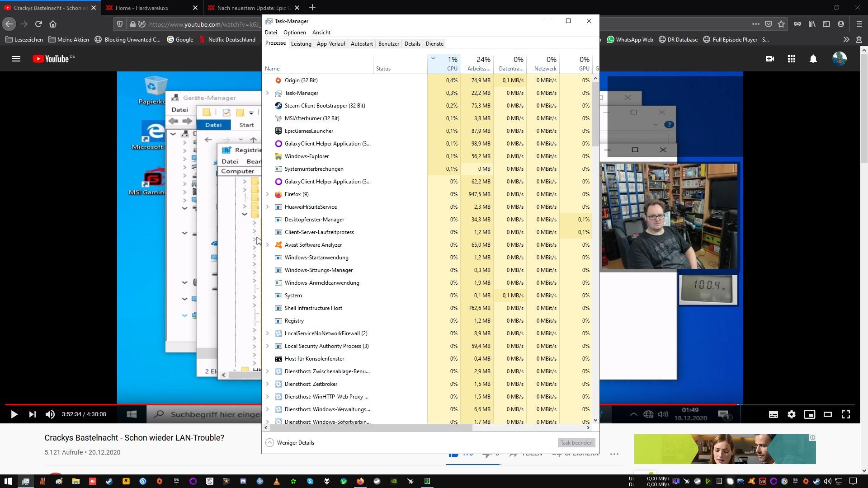Skip to next video

[32, 414]
